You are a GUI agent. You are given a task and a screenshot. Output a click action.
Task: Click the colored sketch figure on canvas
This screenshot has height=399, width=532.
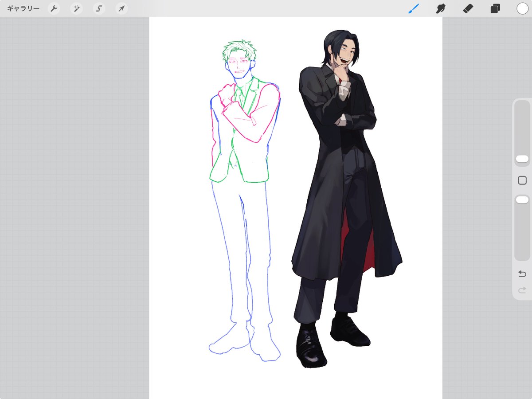(x=244, y=200)
